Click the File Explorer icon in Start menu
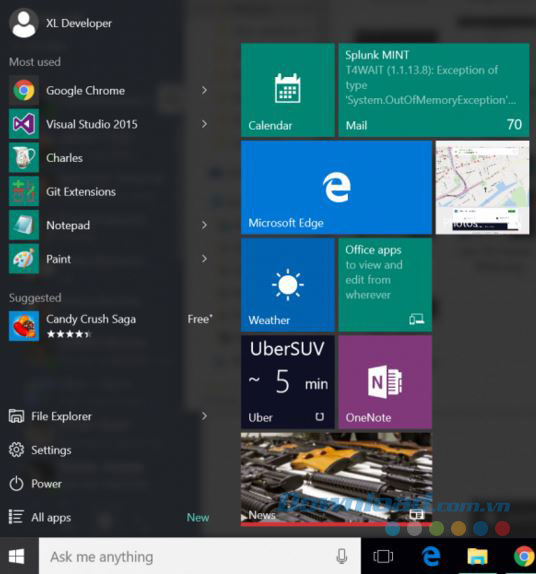This screenshot has width=536, height=574. (x=16, y=416)
